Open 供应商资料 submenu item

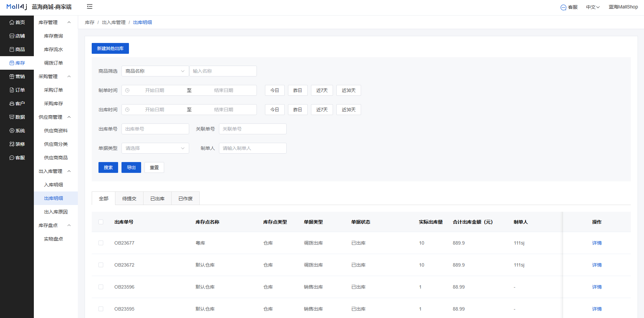(56, 131)
